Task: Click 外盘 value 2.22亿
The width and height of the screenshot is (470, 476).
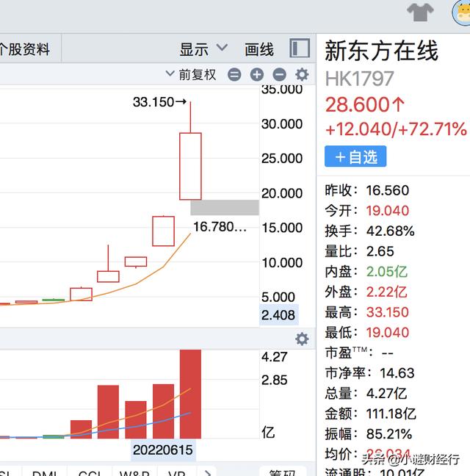Action: coord(386,292)
